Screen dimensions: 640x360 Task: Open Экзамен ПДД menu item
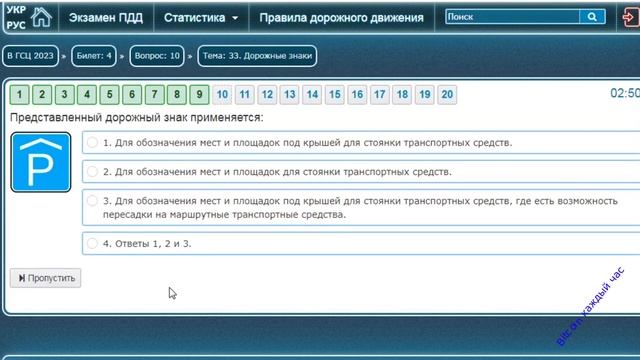coord(106,18)
